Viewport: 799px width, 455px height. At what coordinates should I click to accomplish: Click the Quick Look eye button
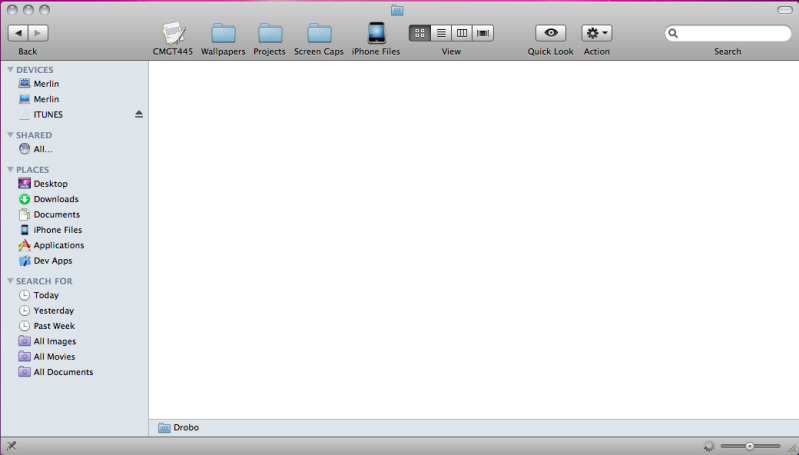[550, 33]
